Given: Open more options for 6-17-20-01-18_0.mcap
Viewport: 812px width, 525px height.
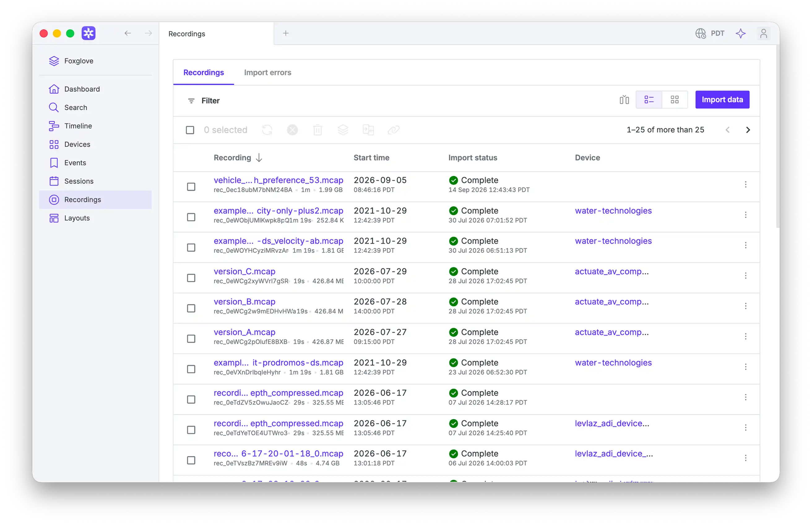Looking at the screenshot, I should [745, 458].
